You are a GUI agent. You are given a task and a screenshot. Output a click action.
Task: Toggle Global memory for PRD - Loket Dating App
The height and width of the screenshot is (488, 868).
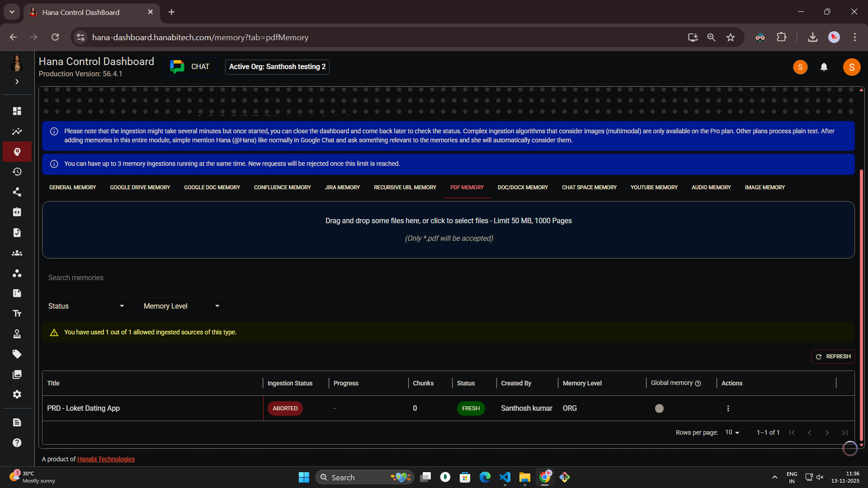pos(659,408)
